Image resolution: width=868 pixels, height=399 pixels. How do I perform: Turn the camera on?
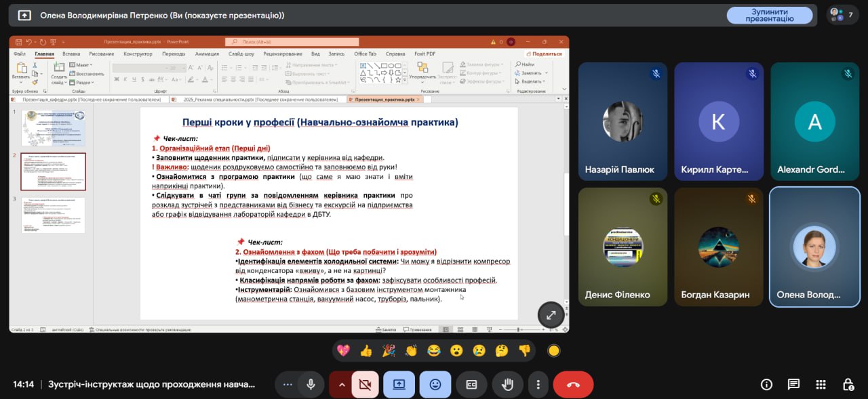365,384
